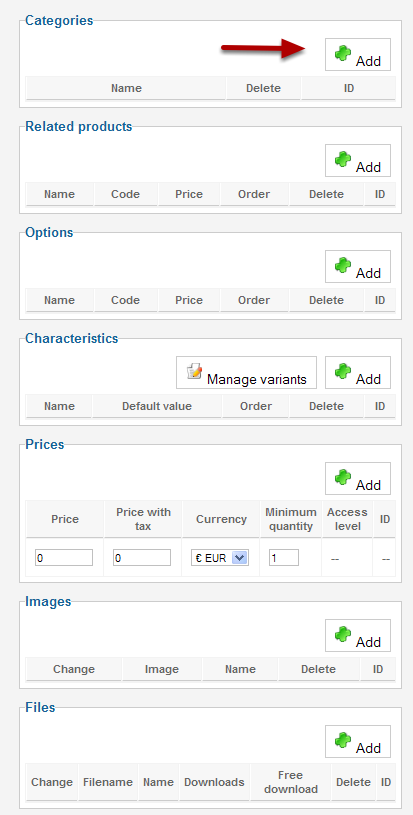This screenshot has width=413, height=815.
Task: Click Add button in Related products section
Action: (x=358, y=161)
